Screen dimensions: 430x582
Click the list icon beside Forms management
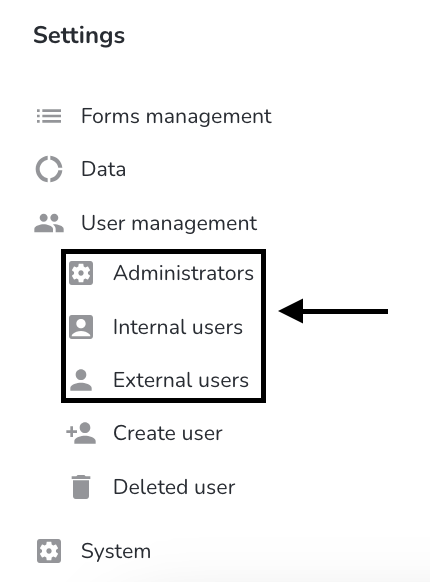(x=49, y=116)
